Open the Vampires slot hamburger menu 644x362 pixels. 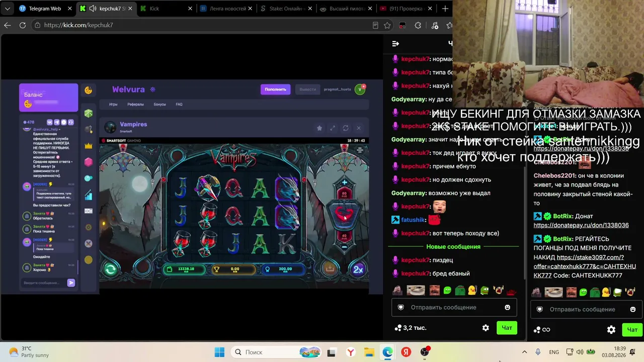pos(360,150)
